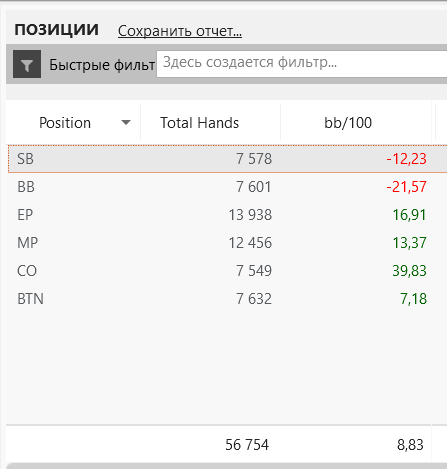Sort by bb/100 column header
This screenshot has height=469, width=447.
click(348, 123)
